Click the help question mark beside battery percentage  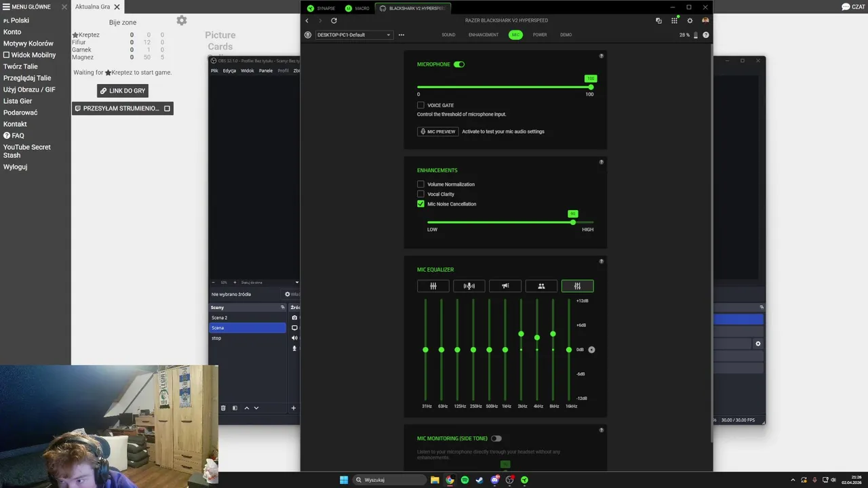click(x=706, y=35)
